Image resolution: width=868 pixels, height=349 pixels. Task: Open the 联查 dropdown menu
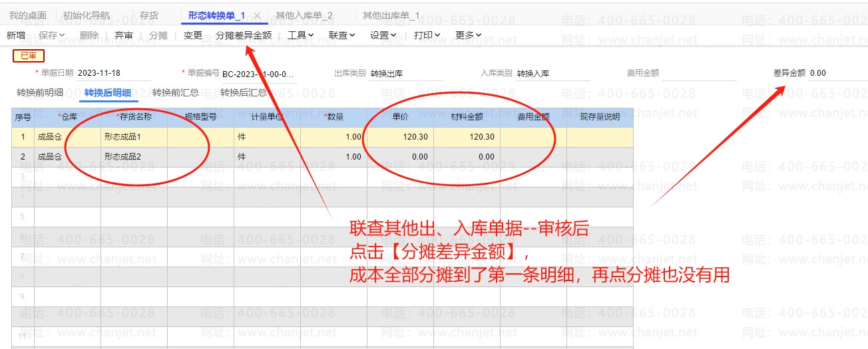click(x=342, y=35)
